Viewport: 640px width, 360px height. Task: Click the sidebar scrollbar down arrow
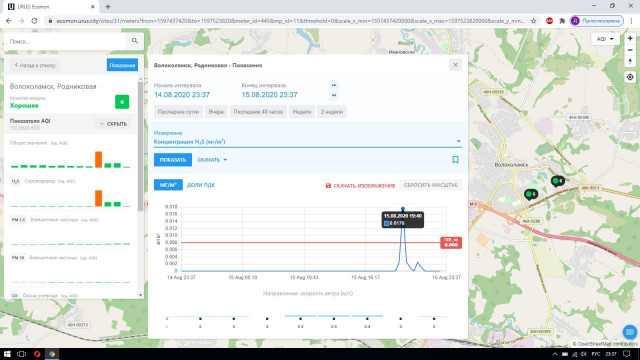(x=140, y=295)
